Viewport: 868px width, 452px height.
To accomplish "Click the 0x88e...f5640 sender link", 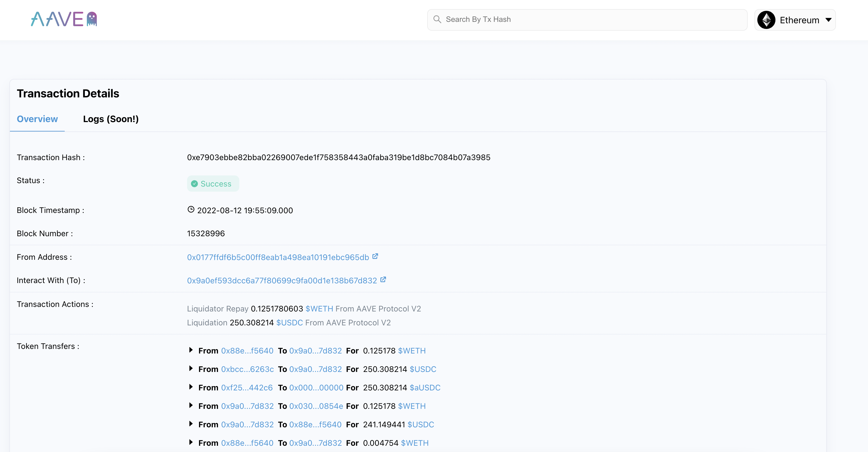I will pos(247,351).
